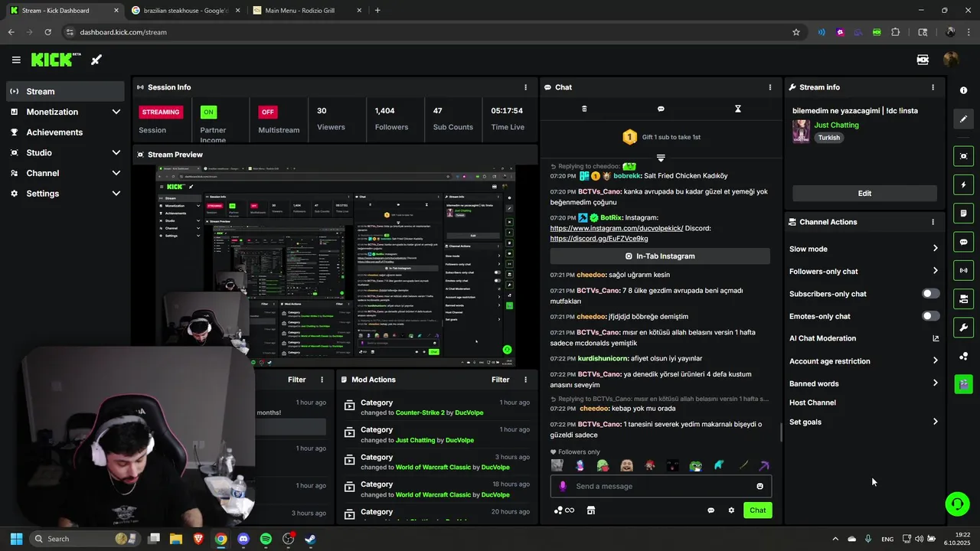Screen dimensions: 980x551
Task: Open Session Info three-dot menu
Action: coord(525,87)
